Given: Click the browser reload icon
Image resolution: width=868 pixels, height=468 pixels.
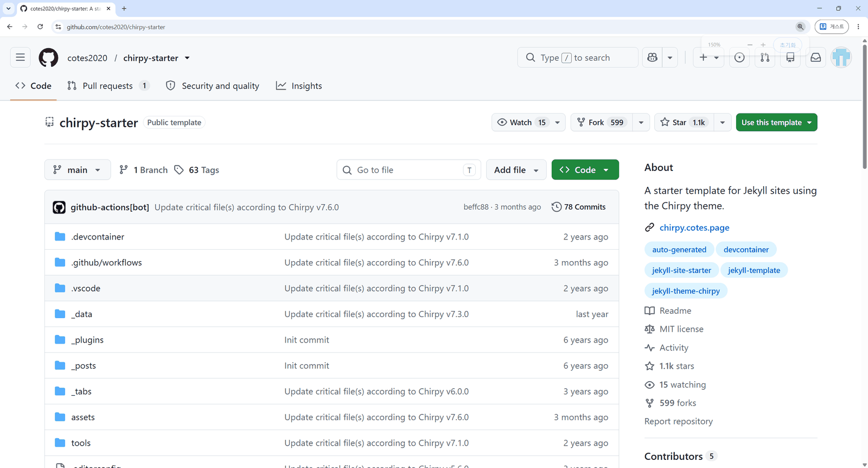Looking at the screenshot, I should 40,27.
